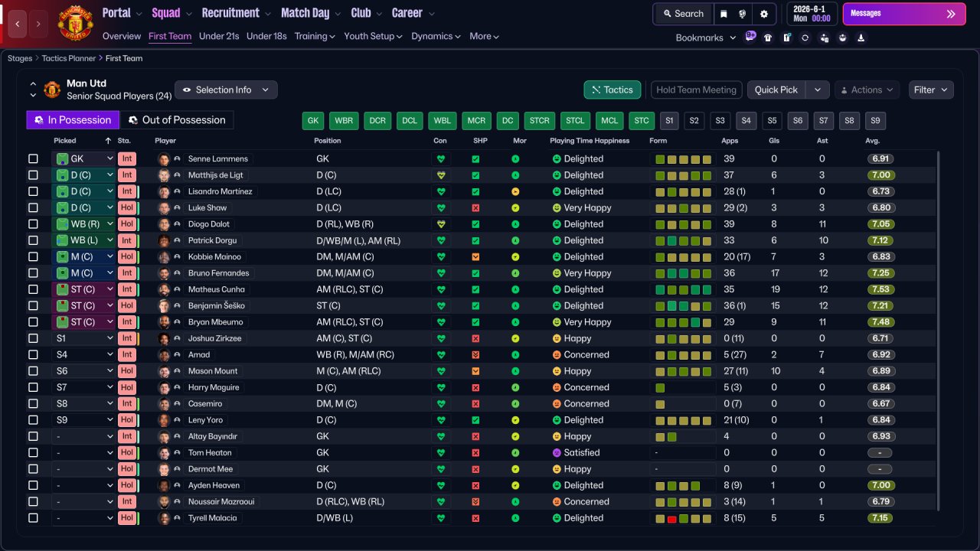The width and height of the screenshot is (980, 551).
Task: Open the globe/world icon in the top bar
Action: click(x=742, y=14)
